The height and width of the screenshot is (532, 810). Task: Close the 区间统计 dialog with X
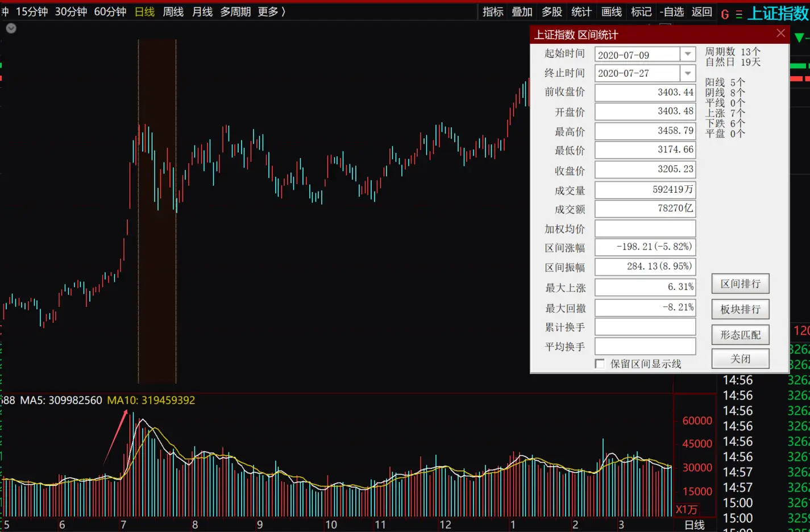click(781, 34)
